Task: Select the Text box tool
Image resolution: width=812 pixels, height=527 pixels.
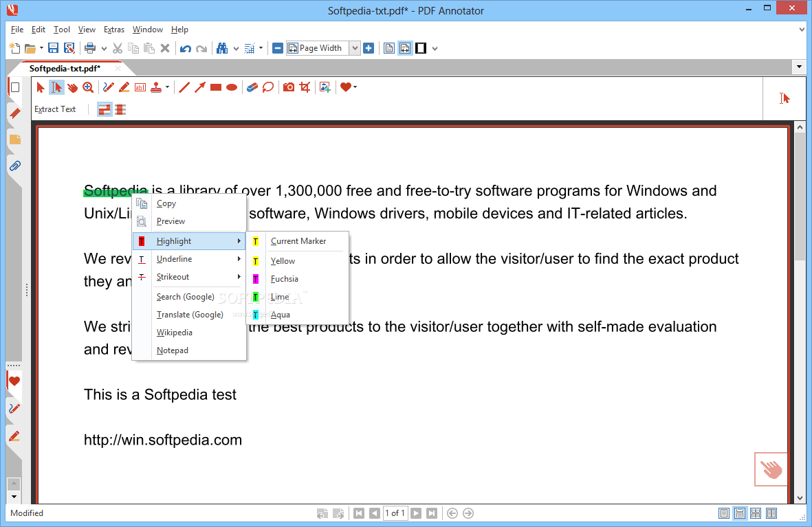Action: click(x=140, y=87)
